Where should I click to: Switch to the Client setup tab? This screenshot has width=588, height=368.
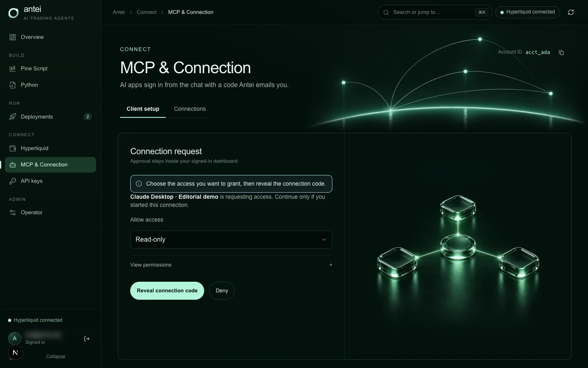point(143,109)
